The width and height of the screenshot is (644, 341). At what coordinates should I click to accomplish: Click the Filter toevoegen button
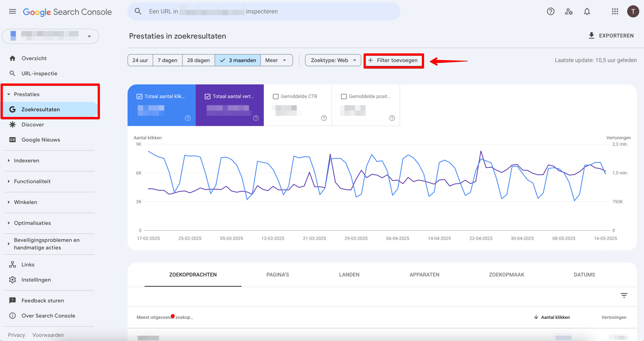tap(393, 60)
